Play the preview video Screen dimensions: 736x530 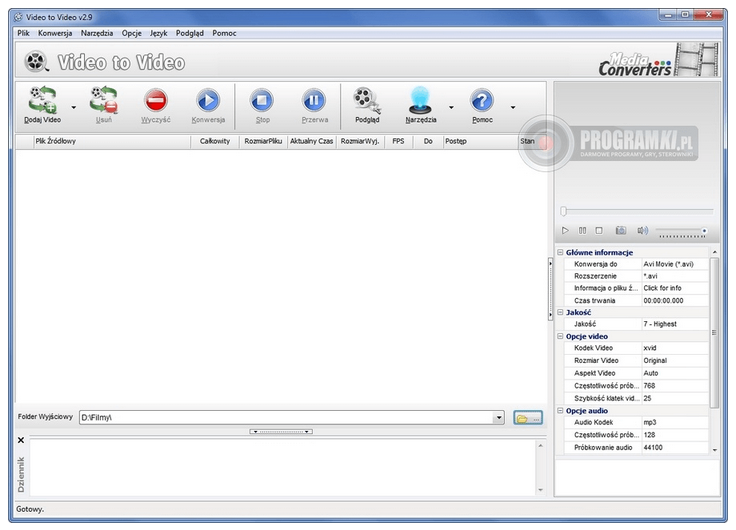coord(565,230)
